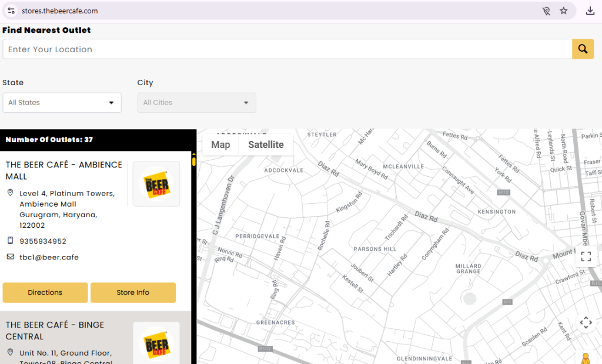Image resolution: width=602 pixels, height=364 pixels.
Task: Click the Number Of Outlets: 37 header
Action: coord(49,140)
